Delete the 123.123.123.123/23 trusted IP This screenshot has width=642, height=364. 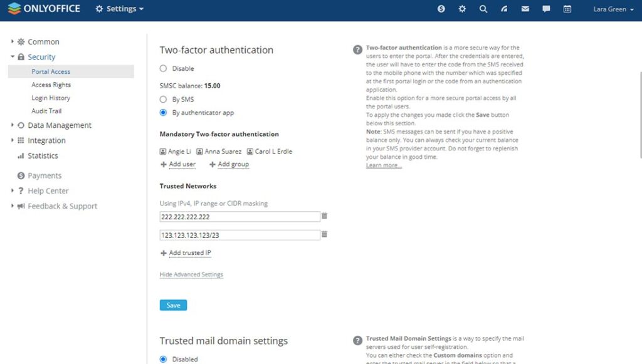324,234
